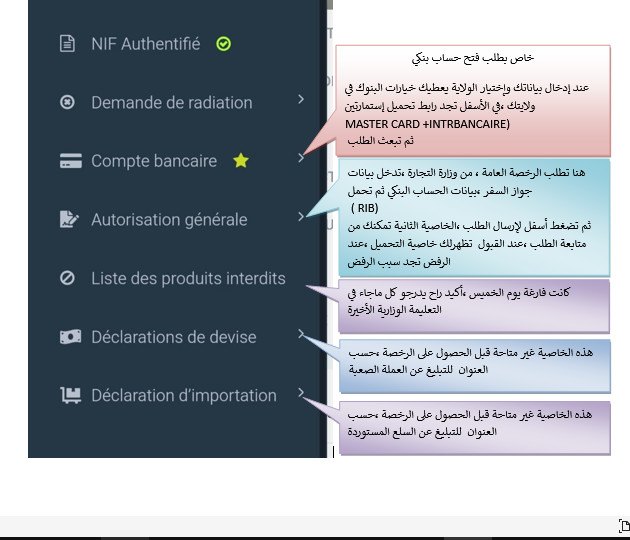Expand the Déclaration d'importation chevron

(301, 392)
